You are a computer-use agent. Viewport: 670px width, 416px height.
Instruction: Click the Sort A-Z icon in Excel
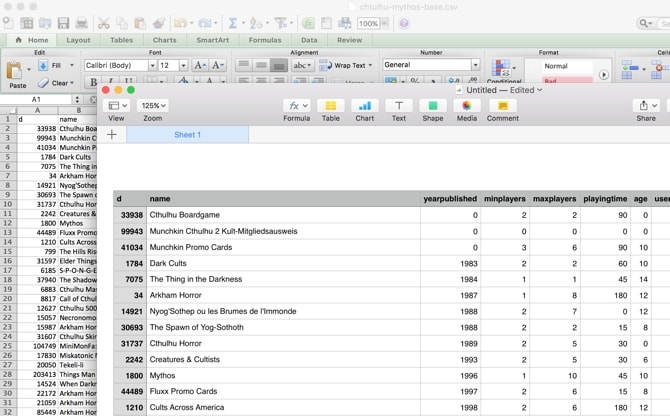click(256, 23)
